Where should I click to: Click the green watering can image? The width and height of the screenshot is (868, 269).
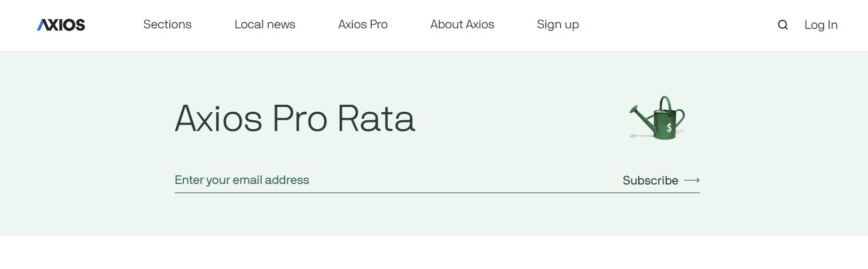[658, 118]
